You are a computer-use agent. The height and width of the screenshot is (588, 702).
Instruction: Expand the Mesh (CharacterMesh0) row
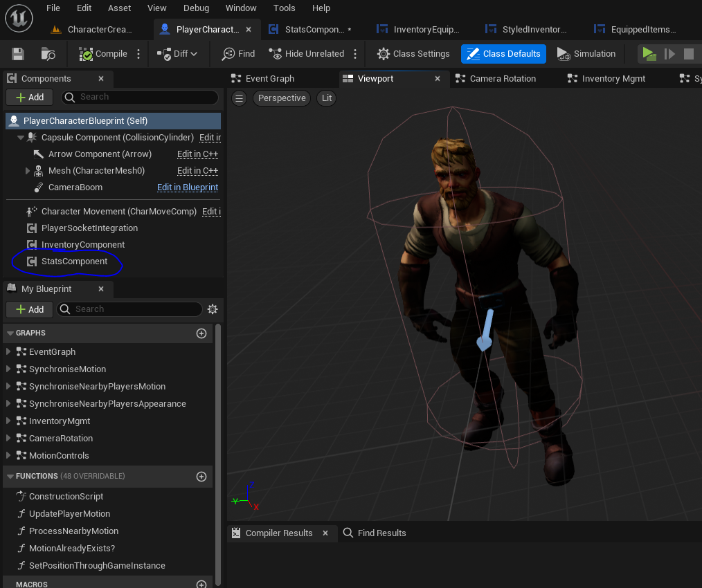[27, 171]
